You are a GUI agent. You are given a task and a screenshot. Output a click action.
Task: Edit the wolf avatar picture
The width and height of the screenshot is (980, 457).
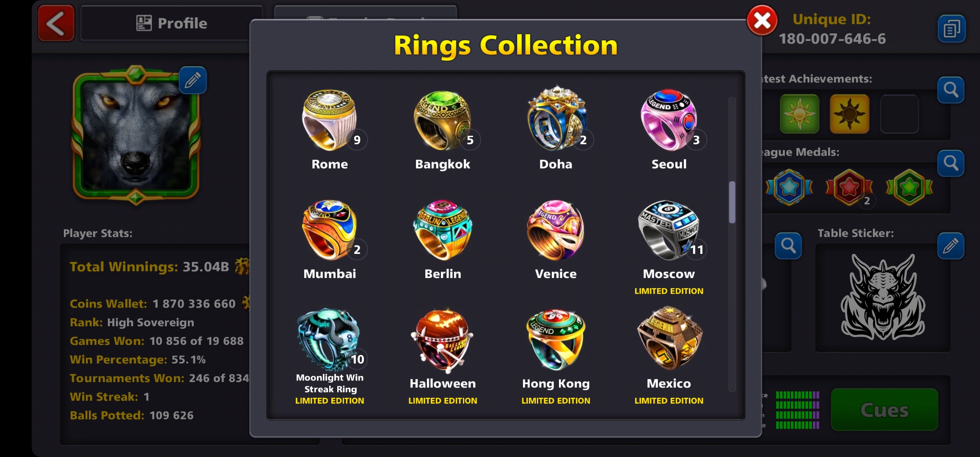tap(193, 80)
